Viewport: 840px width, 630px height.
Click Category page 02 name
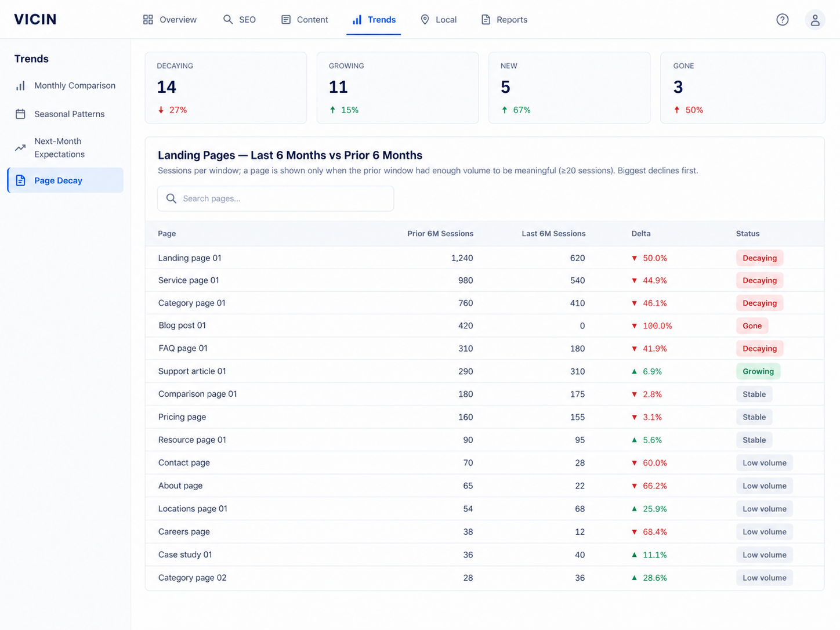tap(193, 578)
